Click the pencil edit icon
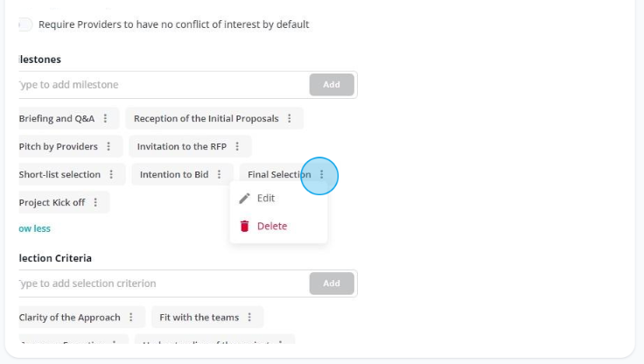Viewport: 644px width, 364px height. click(x=244, y=199)
